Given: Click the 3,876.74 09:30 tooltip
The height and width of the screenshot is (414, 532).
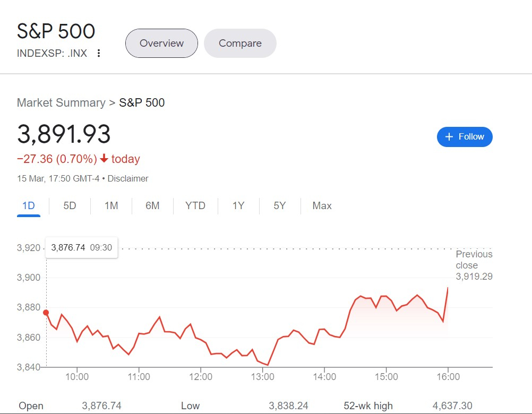Looking at the screenshot, I should pyautogui.click(x=82, y=247).
